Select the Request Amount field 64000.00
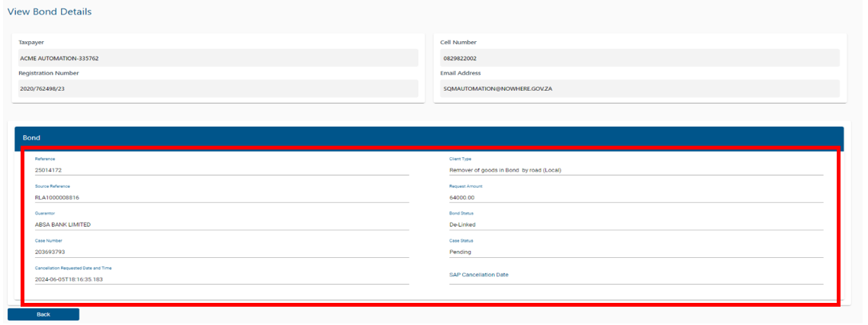Screen dimensions: 868x325 coord(635,198)
